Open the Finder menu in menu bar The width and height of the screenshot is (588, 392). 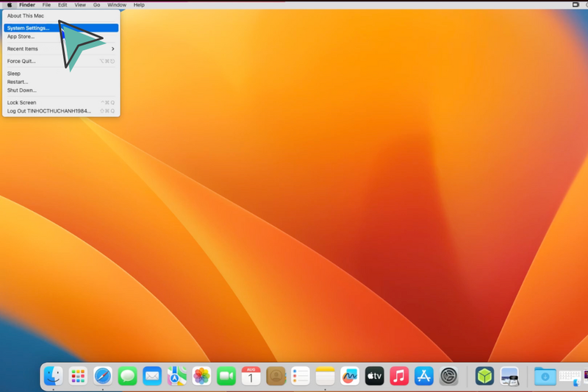(x=27, y=5)
